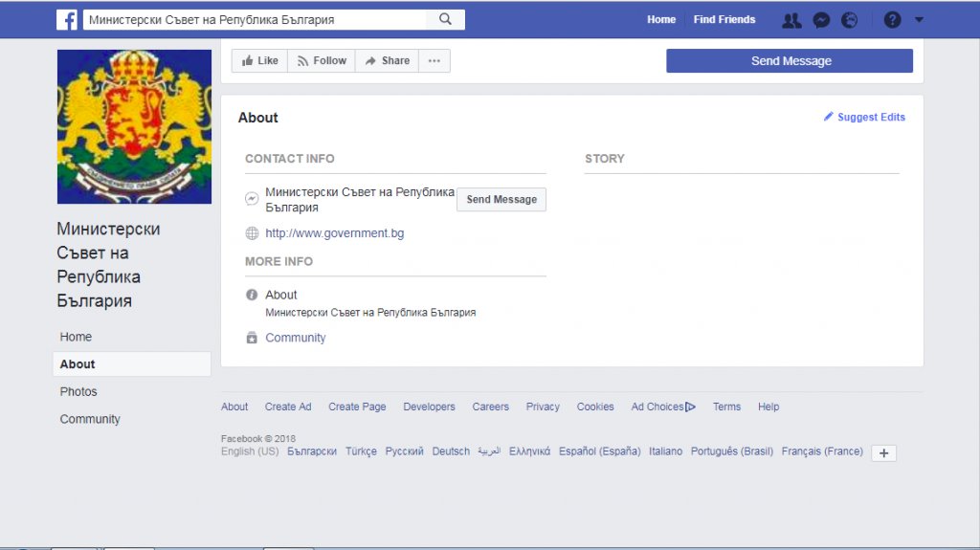Click the Suggest Edits link
The height and width of the screenshot is (550, 980).
pos(864,118)
